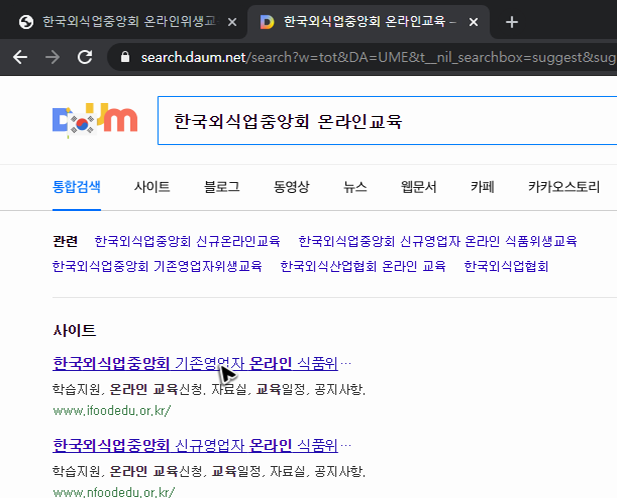Select the 통합검색 tab
617x498 pixels.
(x=77, y=186)
